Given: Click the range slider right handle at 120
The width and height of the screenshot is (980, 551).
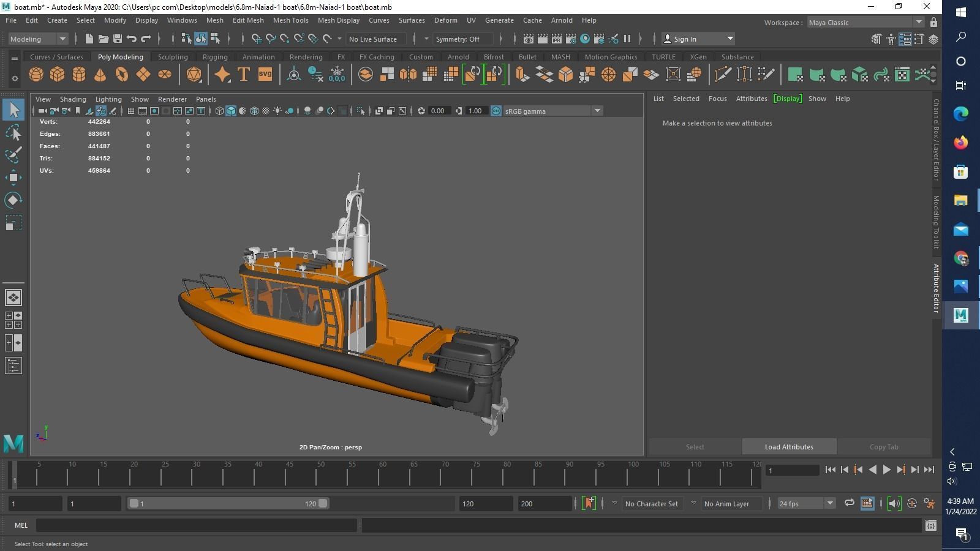Looking at the screenshot, I should [x=323, y=503].
